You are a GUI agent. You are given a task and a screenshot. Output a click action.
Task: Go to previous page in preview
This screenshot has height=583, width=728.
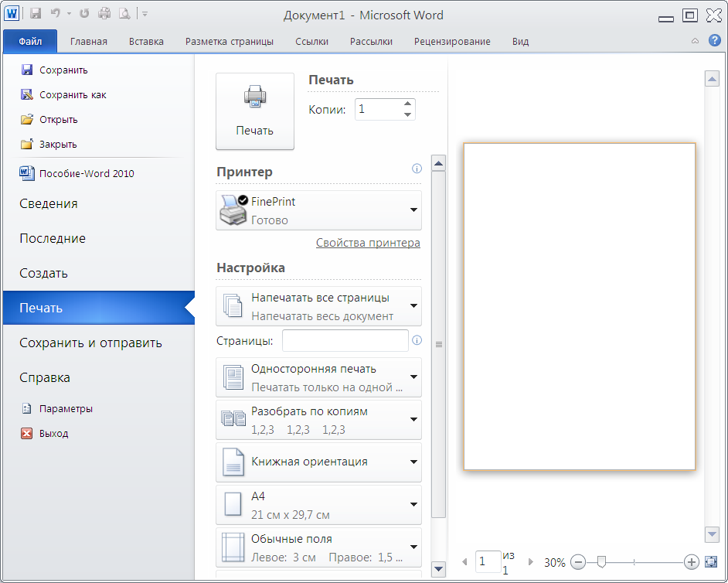464,562
